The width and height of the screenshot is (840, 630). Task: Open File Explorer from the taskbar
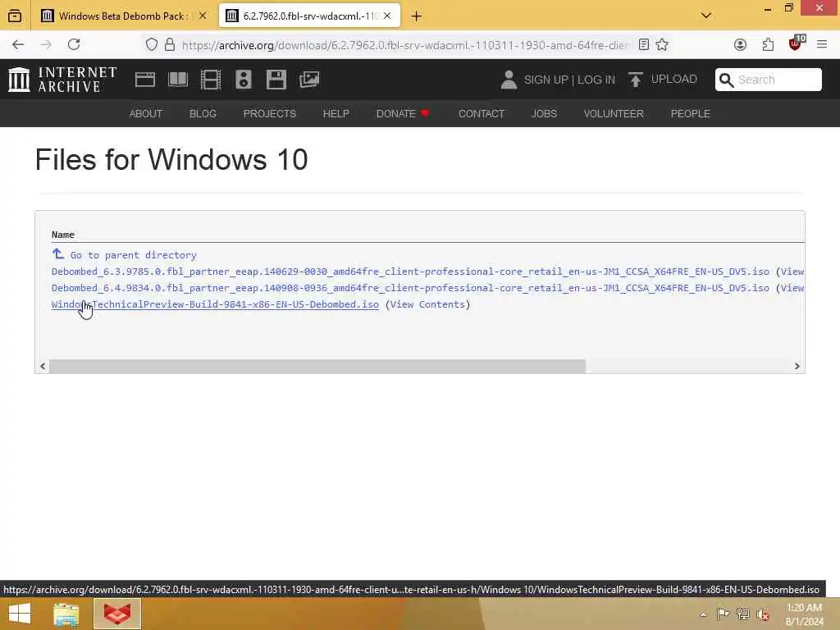66,614
